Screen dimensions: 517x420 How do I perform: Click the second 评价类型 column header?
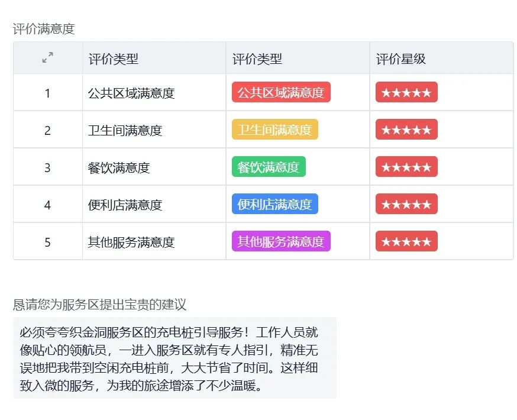(257, 59)
